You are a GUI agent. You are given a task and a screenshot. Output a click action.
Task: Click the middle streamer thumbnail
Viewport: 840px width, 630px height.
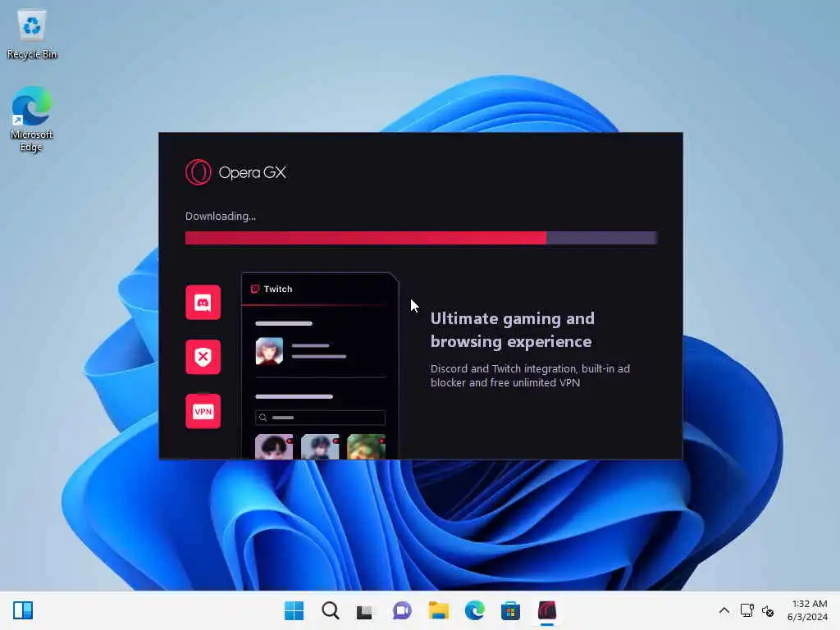point(321,447)
